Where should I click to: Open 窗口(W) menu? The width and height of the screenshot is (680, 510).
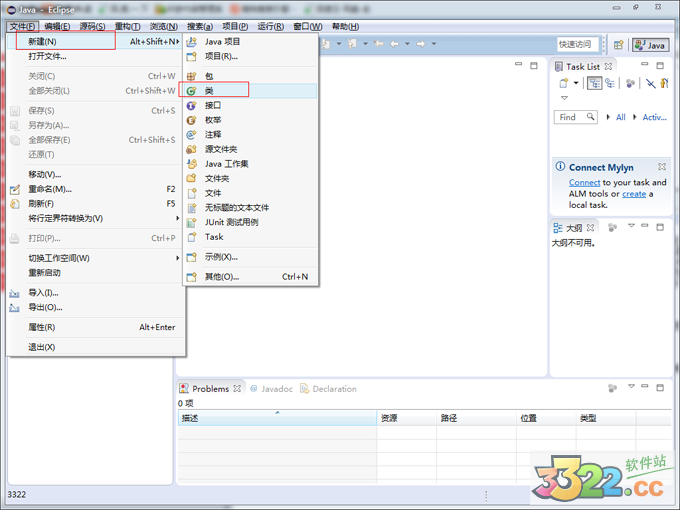coord(308,26)
